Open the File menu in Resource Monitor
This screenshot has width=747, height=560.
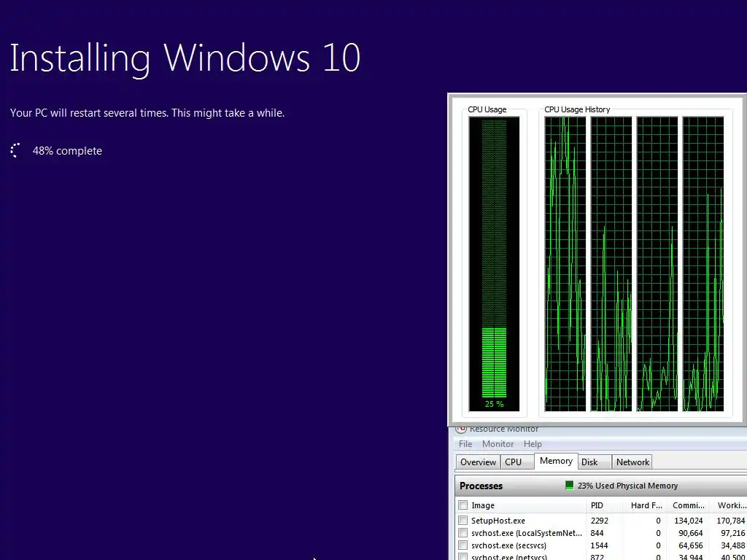[465, 444]
